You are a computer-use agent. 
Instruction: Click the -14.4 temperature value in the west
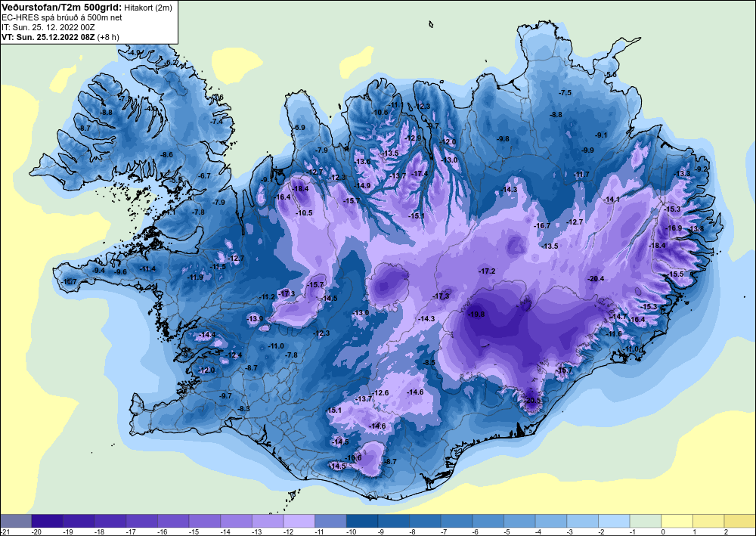pos(208,334)
